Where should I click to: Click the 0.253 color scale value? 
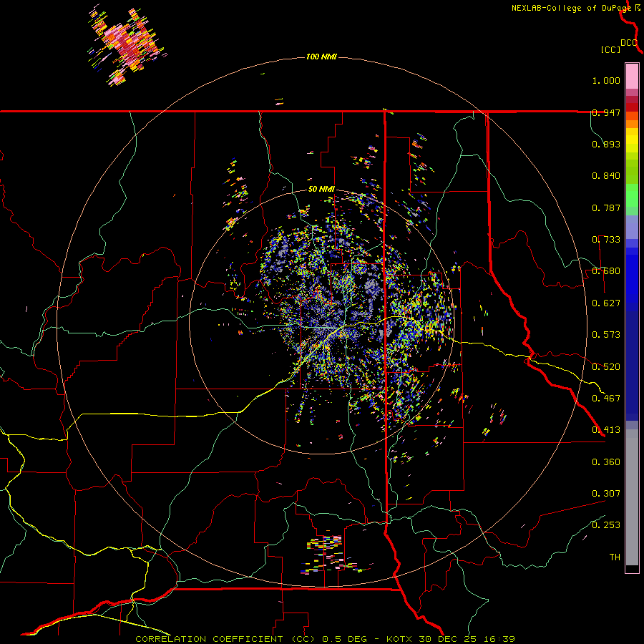[606, 525]
